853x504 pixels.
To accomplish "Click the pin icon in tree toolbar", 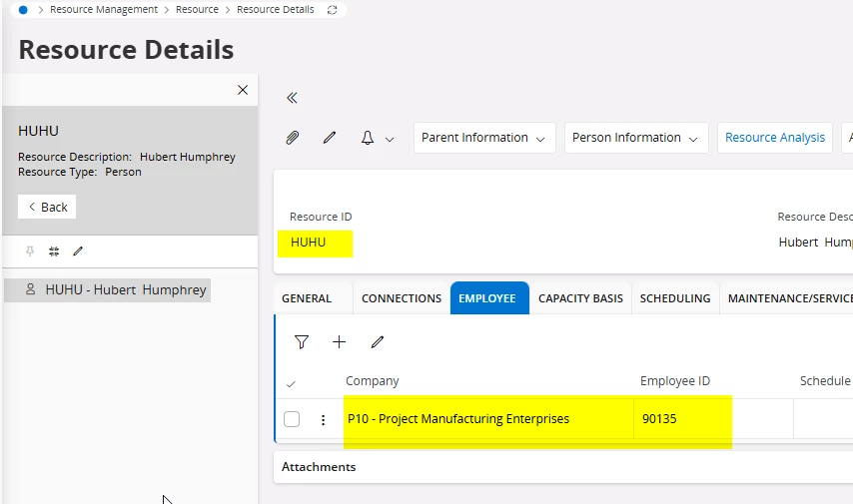I will click(30, 252).
